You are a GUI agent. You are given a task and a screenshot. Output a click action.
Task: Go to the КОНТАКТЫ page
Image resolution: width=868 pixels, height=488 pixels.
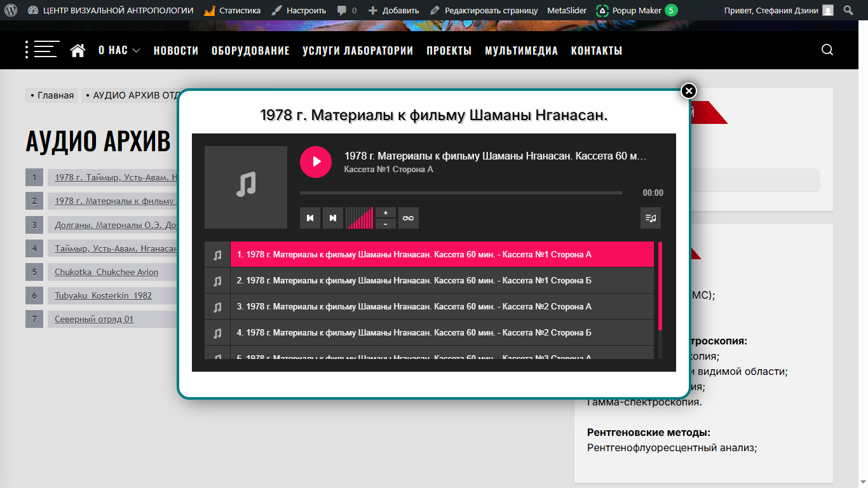pyautogui.click(x=596, y=50)
